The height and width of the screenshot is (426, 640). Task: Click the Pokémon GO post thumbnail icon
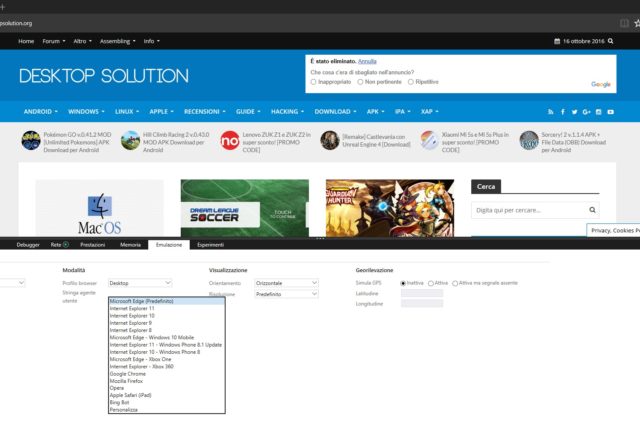(x=31, y=140)
